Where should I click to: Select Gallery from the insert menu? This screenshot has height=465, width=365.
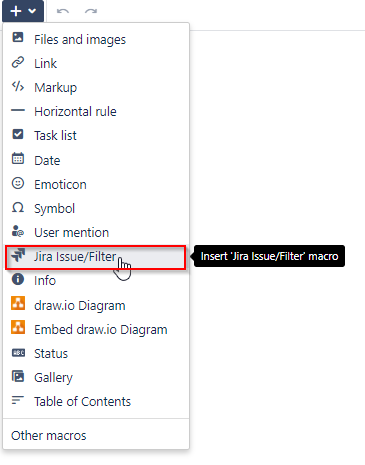[x=96, y=377]
